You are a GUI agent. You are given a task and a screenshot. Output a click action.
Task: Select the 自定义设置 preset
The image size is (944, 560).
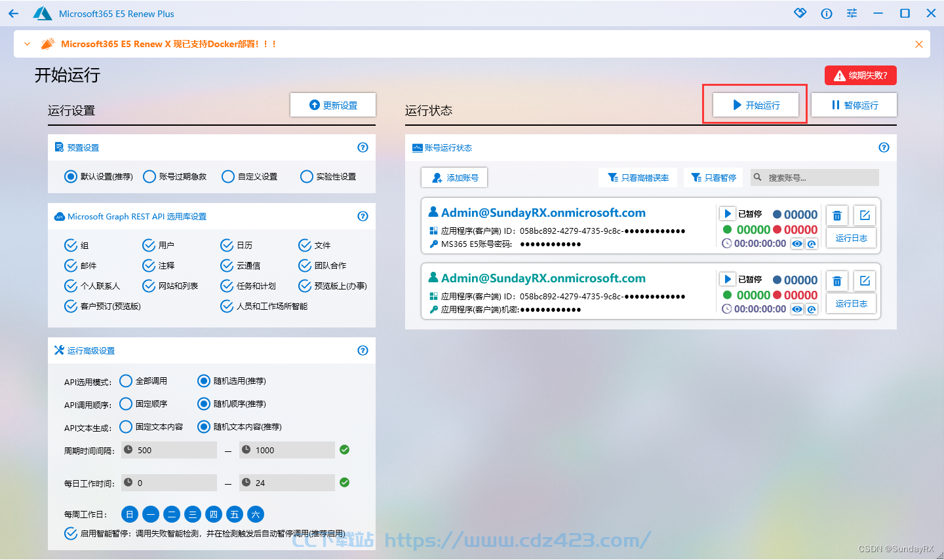click(x=250, y=176)
